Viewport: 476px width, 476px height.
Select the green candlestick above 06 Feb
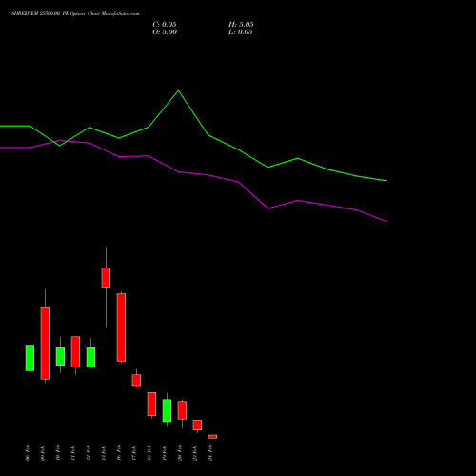(x=30, y=358)
